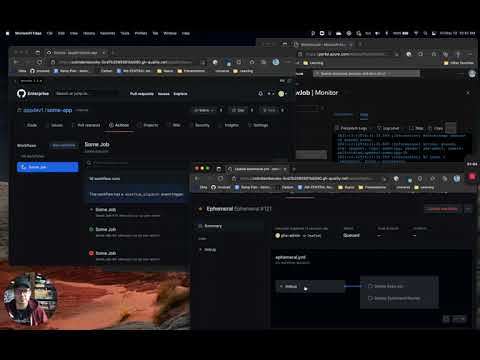Open Explore in the GitHub top nav
Screen dimensions: 480x360
click(x=180, y=94)
